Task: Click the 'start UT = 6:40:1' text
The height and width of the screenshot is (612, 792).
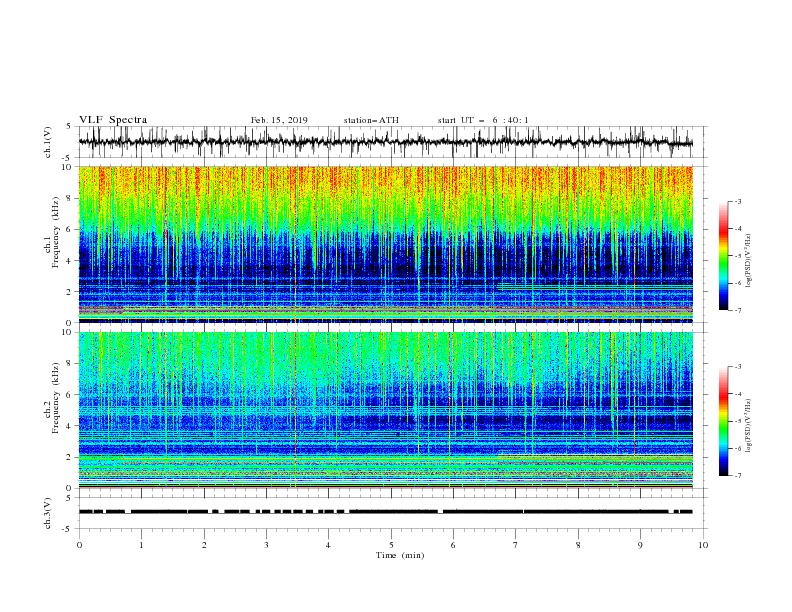Action: (483, 120)
